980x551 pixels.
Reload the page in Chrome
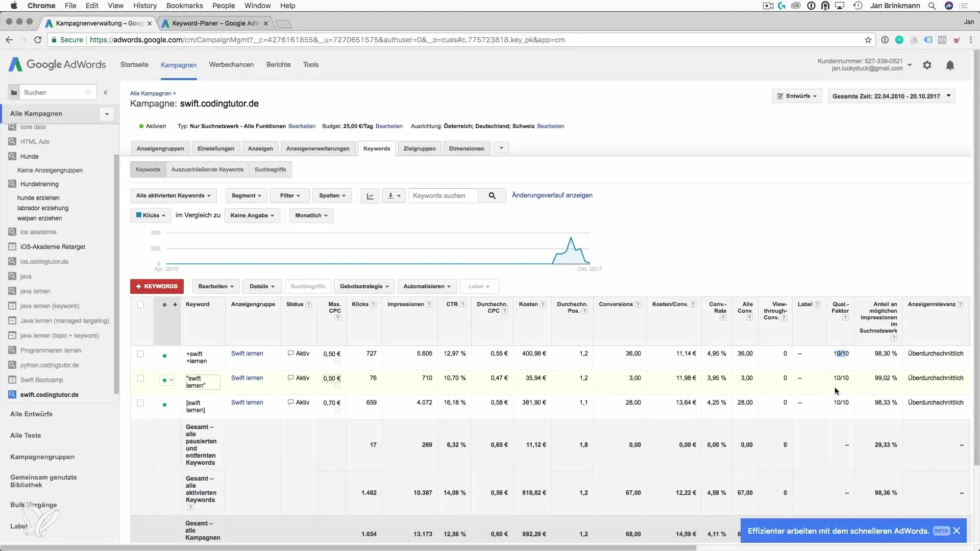(x=38, y=40)
